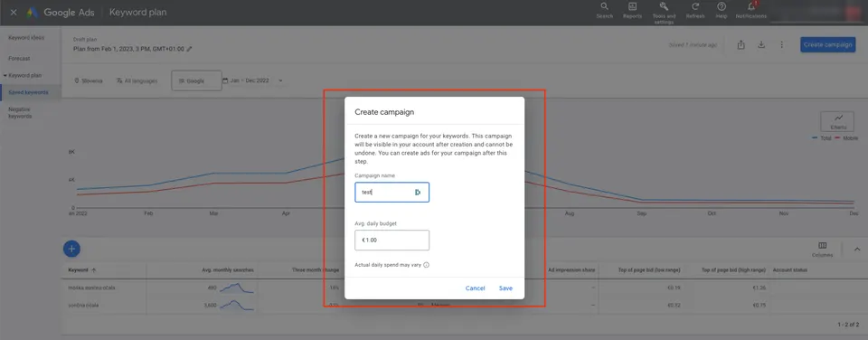This screenshot has height=340, width=868.
Task: Click the info icon beside daily spend
Action: click(x=426, y=265)
